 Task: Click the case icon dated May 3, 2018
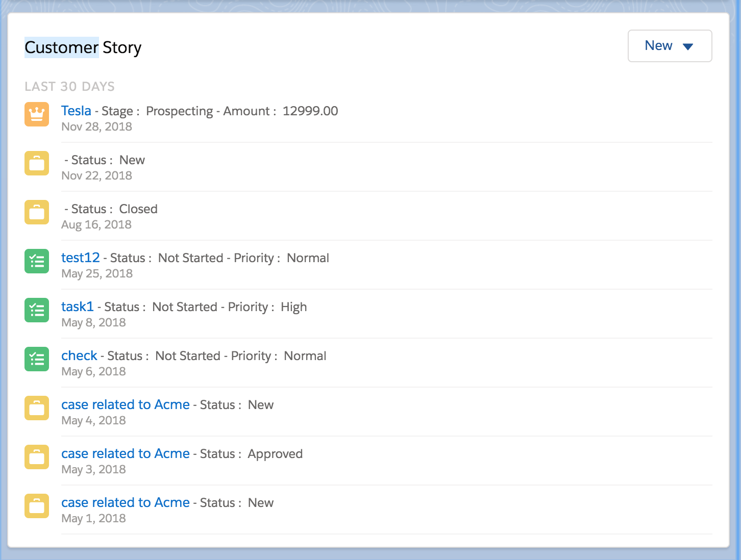(37, 457)
